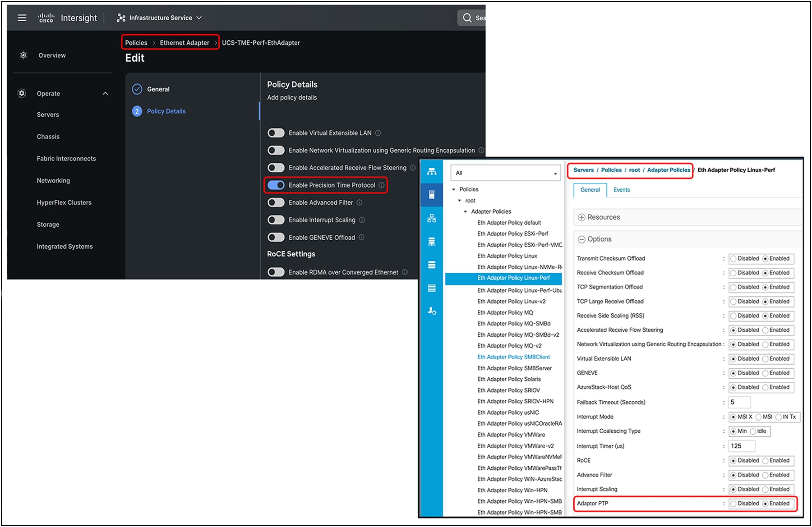Open Integrated Systems in sidebar
The width and height of the screenshot is (812, 527).
[65, 246]
